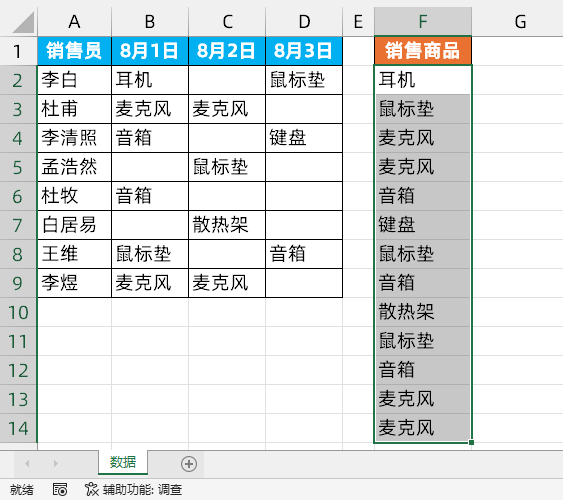Open accessibility checker in status bar

pyautogui.click(x=134, y=490)
